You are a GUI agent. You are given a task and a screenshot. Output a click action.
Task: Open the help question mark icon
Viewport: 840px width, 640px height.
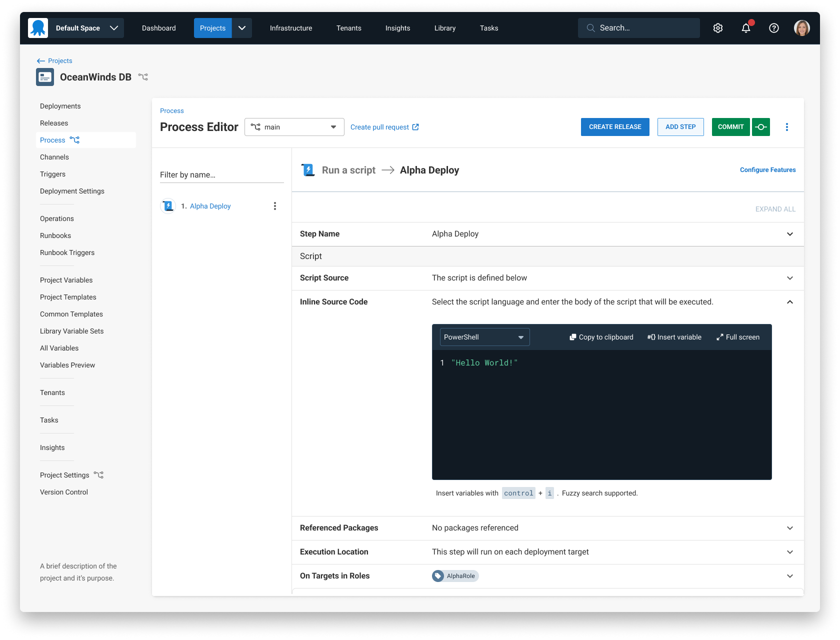(773, 28)
